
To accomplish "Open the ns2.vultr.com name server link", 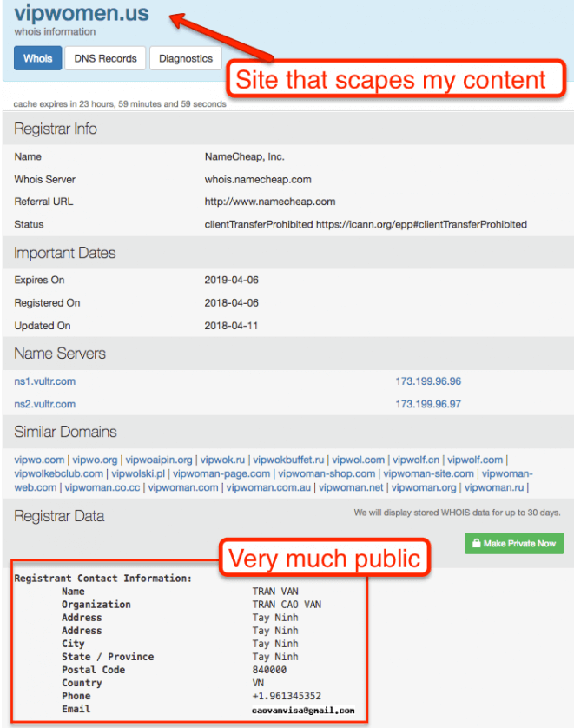I will point(45,404).
